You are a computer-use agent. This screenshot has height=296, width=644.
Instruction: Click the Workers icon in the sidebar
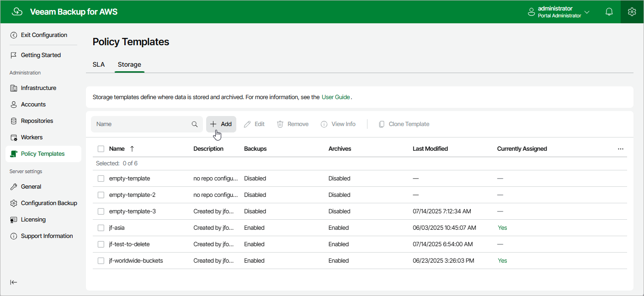(x=14, y=137)
